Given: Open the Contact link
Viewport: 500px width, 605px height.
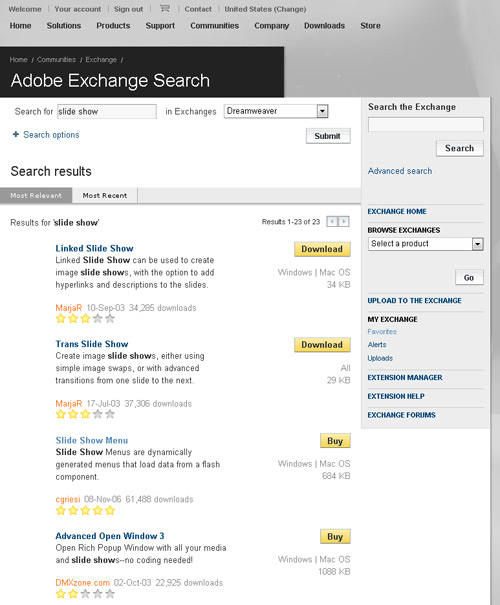Looking at the screenshot, I should pos(198,9).
